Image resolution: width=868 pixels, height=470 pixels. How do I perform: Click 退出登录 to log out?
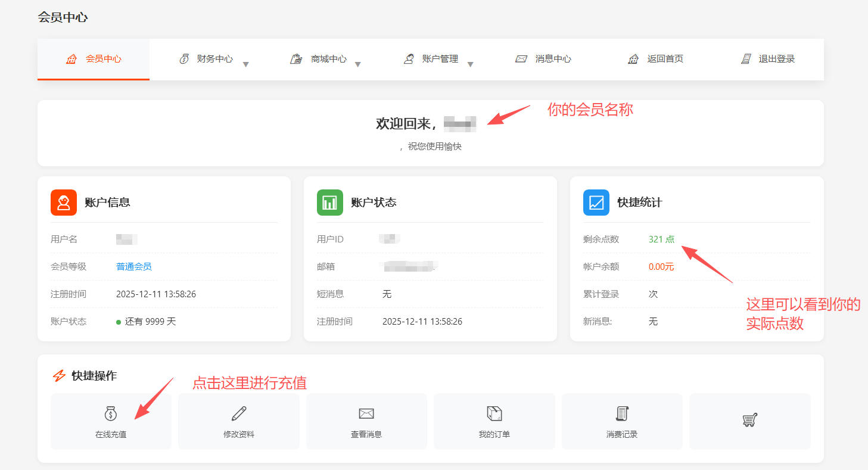point(776,59)
